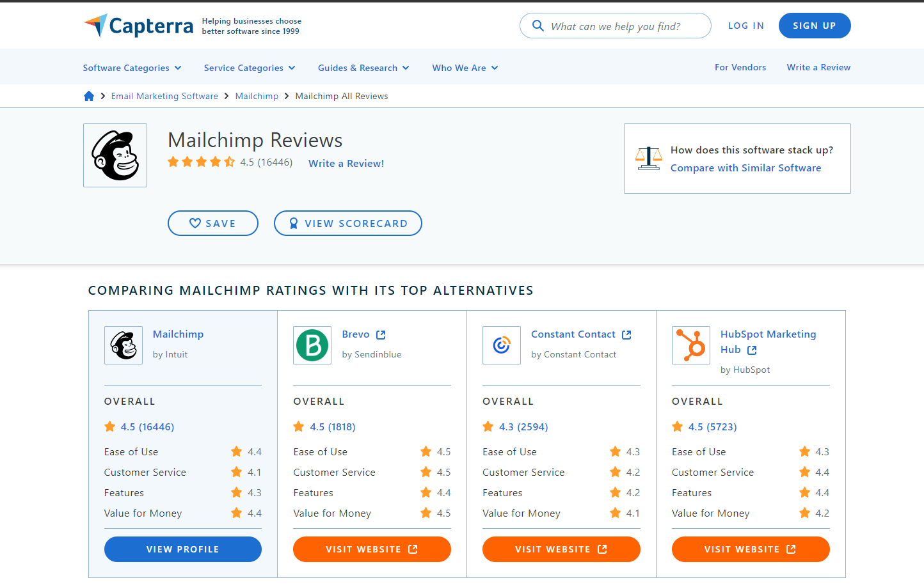
Task: Click Constant Contact's VISIT WEBSITE button
Action: [x=561, y=549]
